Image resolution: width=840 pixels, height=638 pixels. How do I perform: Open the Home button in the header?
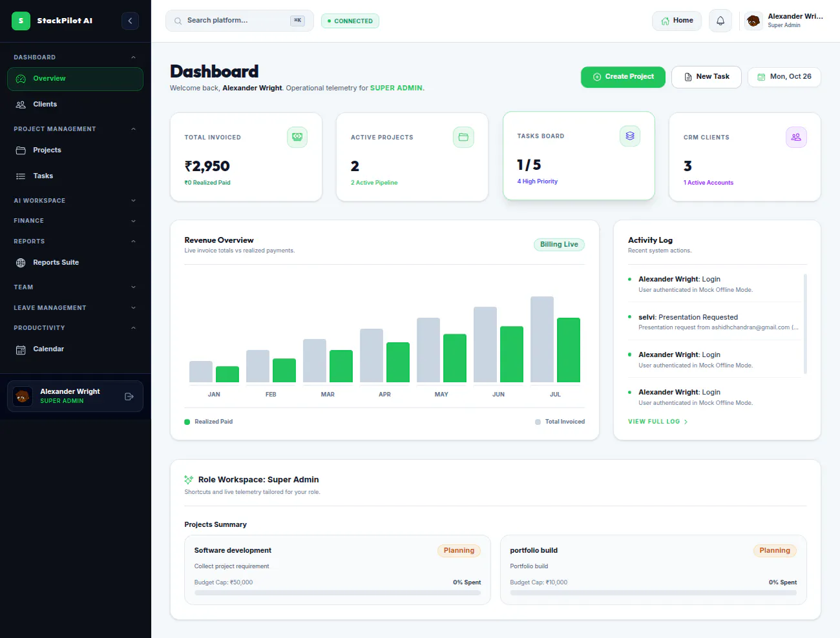[677, 21]
